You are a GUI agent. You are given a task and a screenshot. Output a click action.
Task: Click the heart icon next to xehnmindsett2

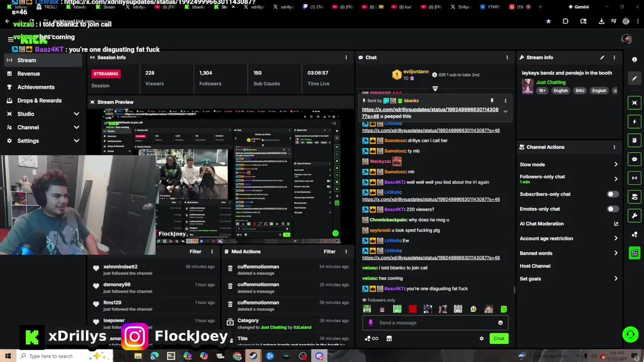pyautogui.click(x=96, y=268)
